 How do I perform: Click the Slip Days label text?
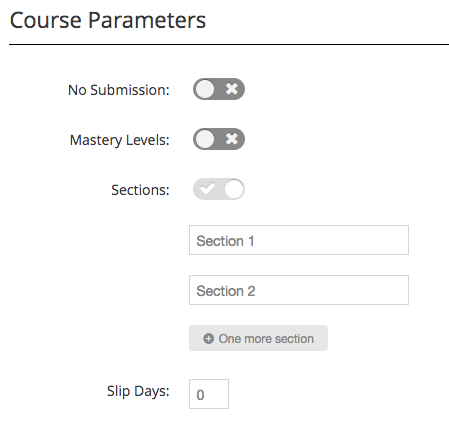pos(138,391)
